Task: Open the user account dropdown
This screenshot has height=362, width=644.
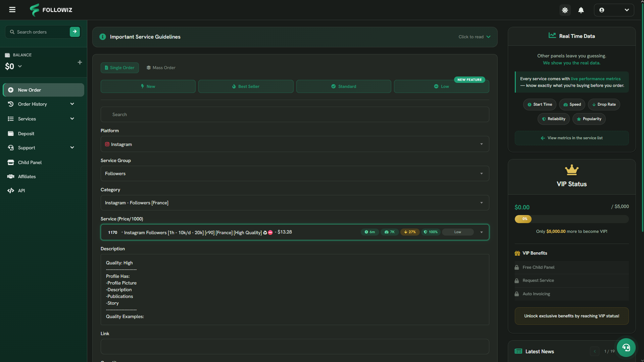Action: point(614,10)
